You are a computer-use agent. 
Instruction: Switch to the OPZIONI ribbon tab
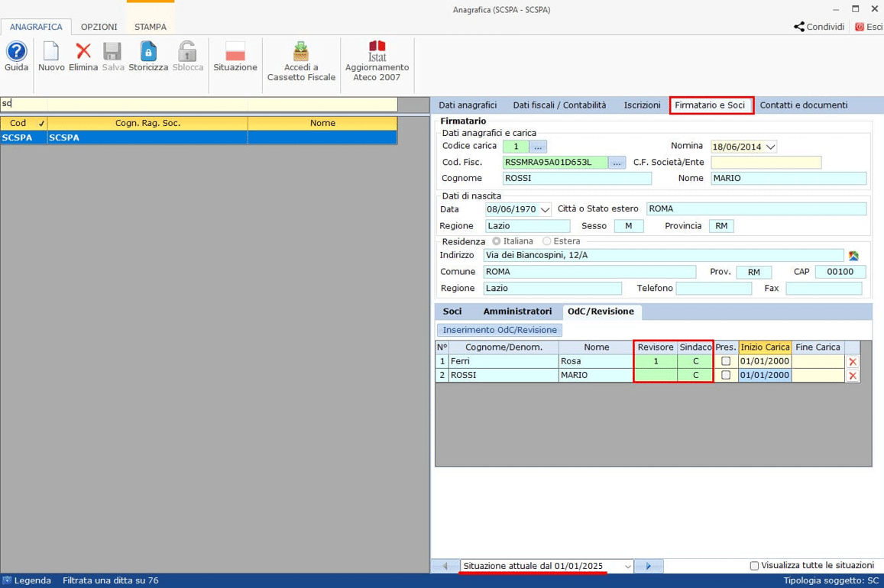99,27
